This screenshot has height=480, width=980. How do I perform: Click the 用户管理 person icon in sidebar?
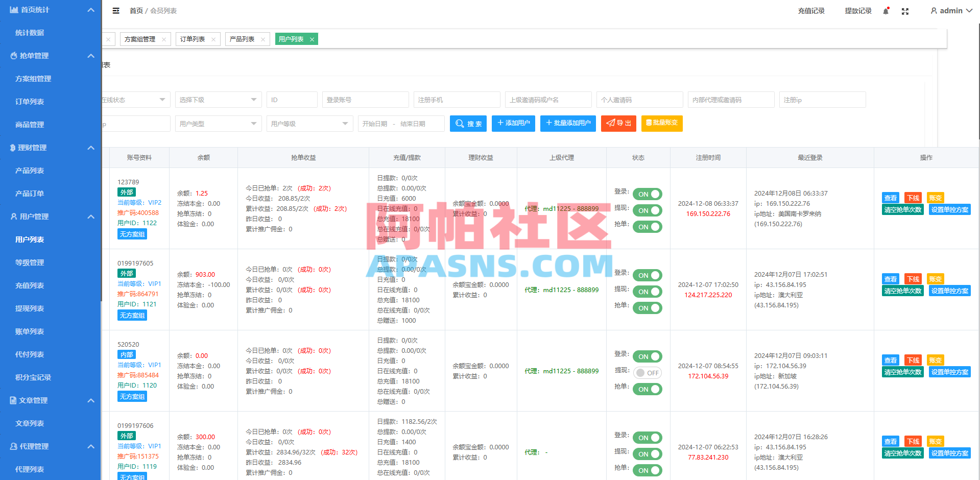coord(13,217)
